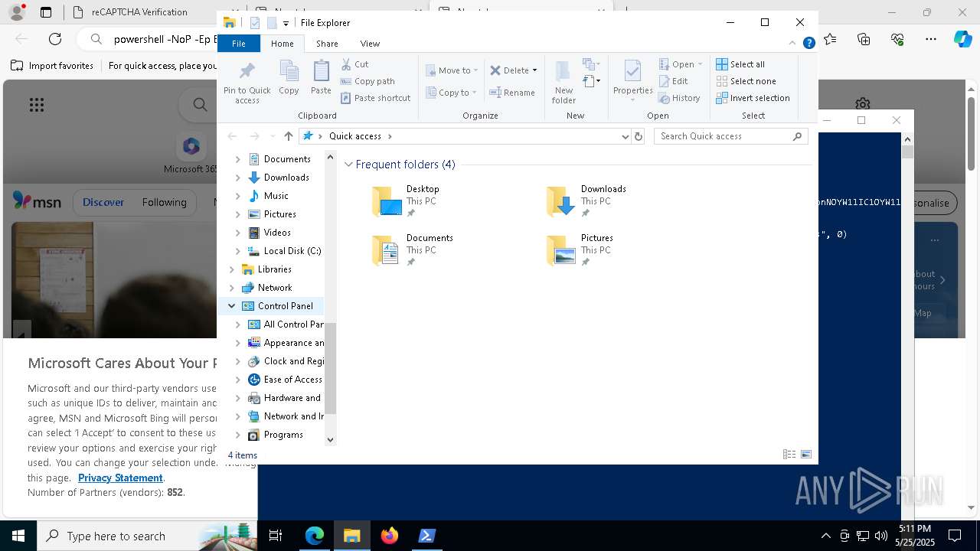
Task: Select the Documents frequent folder icon
Action: tap(386, 250)
